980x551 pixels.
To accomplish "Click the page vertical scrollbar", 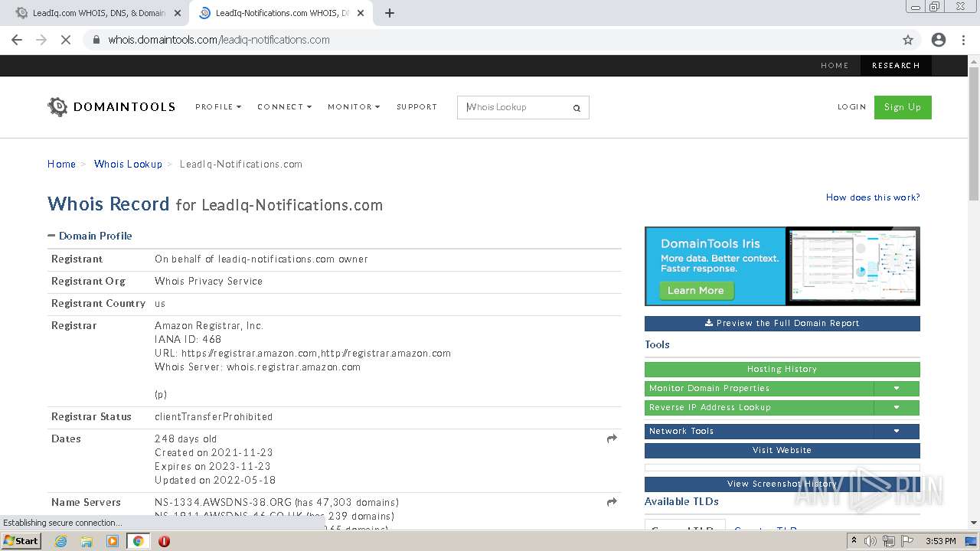I will (974, 134).
